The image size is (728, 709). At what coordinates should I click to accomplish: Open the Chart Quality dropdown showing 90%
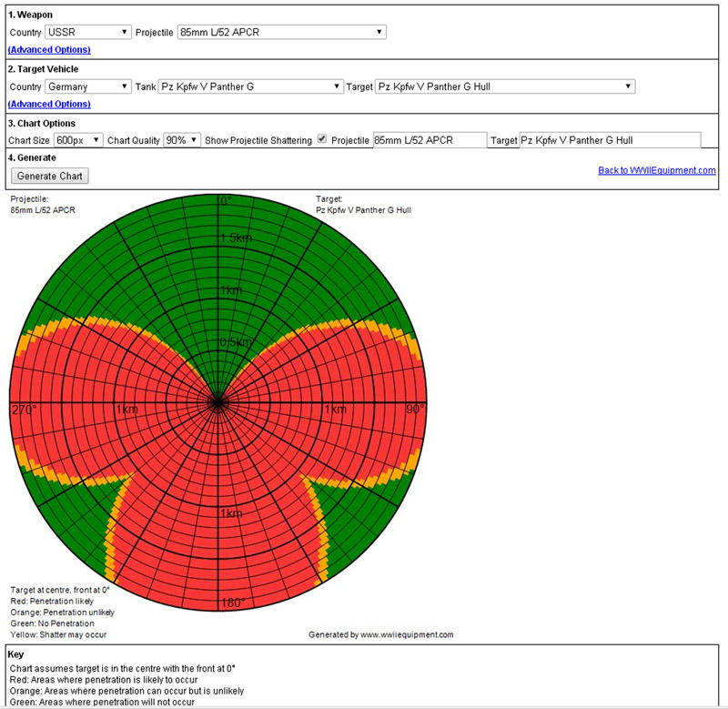[182, 140]
